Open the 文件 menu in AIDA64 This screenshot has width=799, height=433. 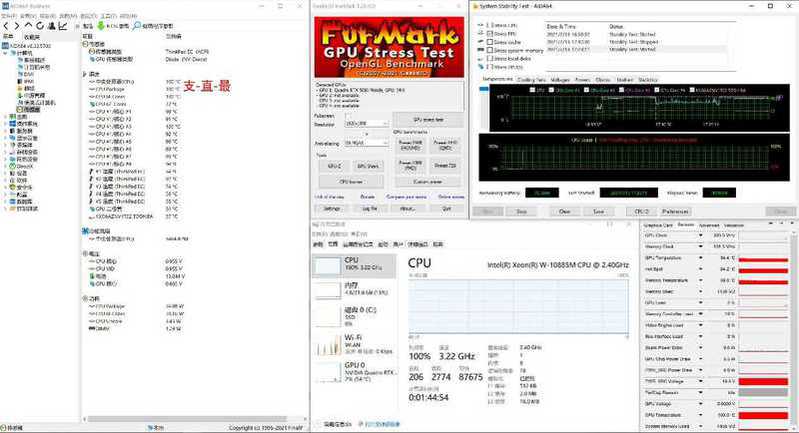pyautogui.click(x=9, y=16)
